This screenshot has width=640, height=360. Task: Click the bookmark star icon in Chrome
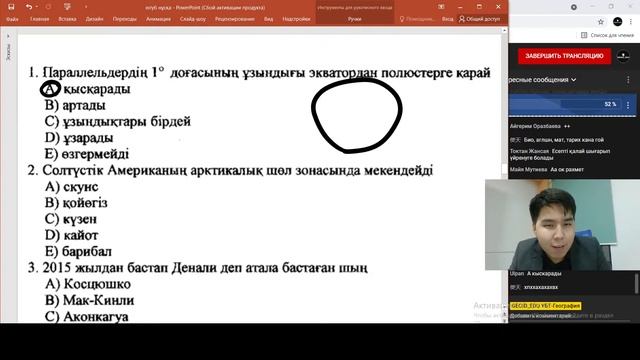coord(601,22)
